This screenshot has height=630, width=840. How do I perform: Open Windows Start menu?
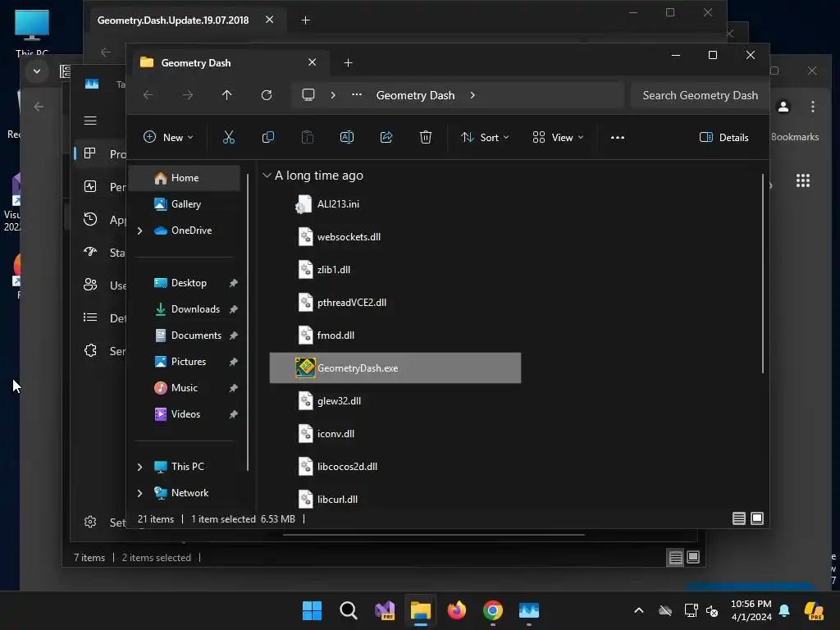(x=312, y=610)
